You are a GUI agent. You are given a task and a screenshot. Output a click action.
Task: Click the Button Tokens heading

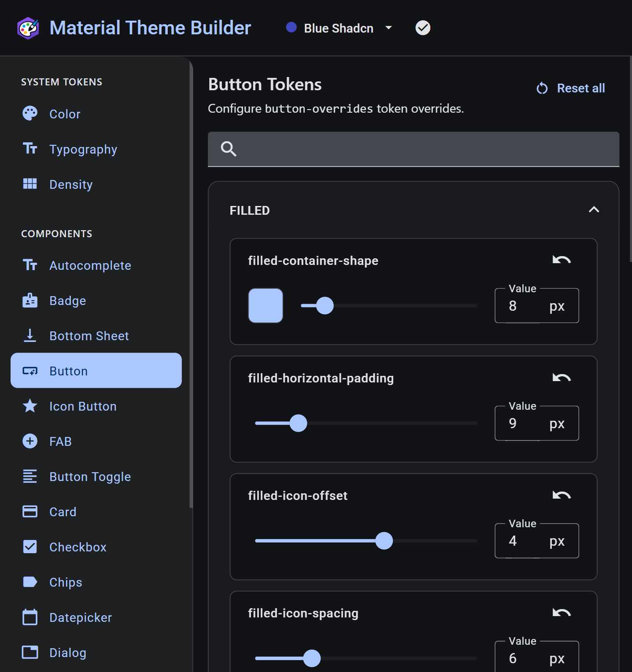click(x=265, y=84)
